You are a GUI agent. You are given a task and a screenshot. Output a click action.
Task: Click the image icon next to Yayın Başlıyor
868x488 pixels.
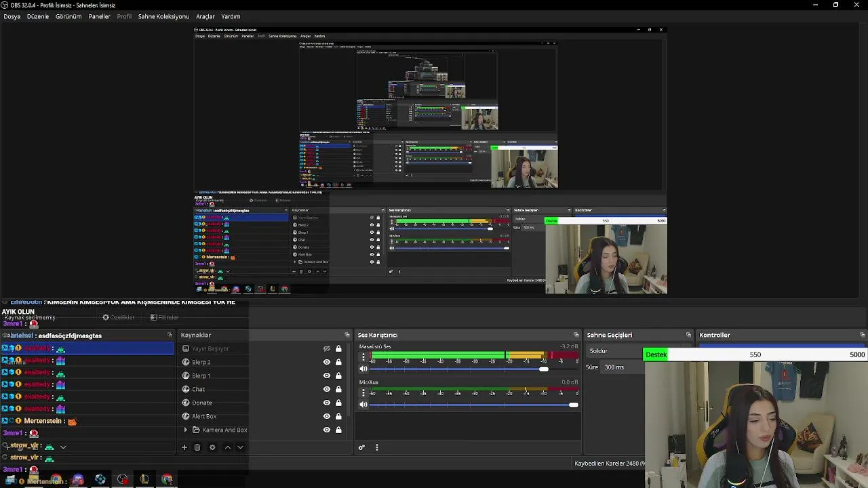pos(186,348)
